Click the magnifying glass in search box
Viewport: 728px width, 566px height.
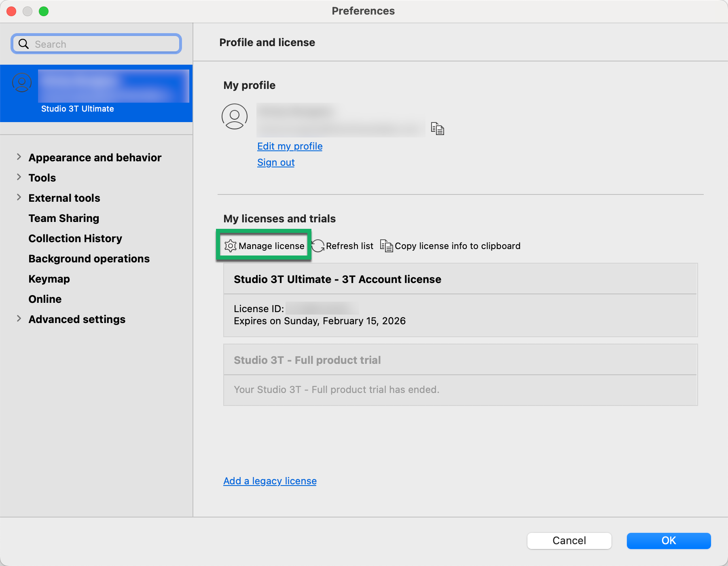pyautogui.click(x=24, y=44)
